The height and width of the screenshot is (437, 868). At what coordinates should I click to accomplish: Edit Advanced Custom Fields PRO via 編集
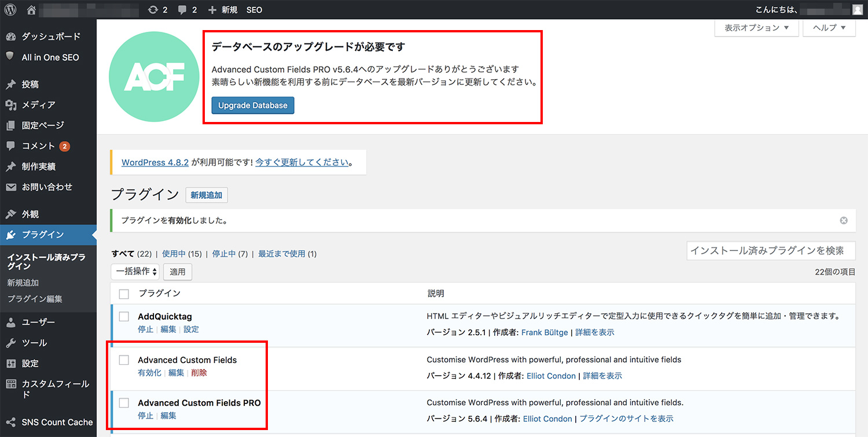click(x=168, y=416)
